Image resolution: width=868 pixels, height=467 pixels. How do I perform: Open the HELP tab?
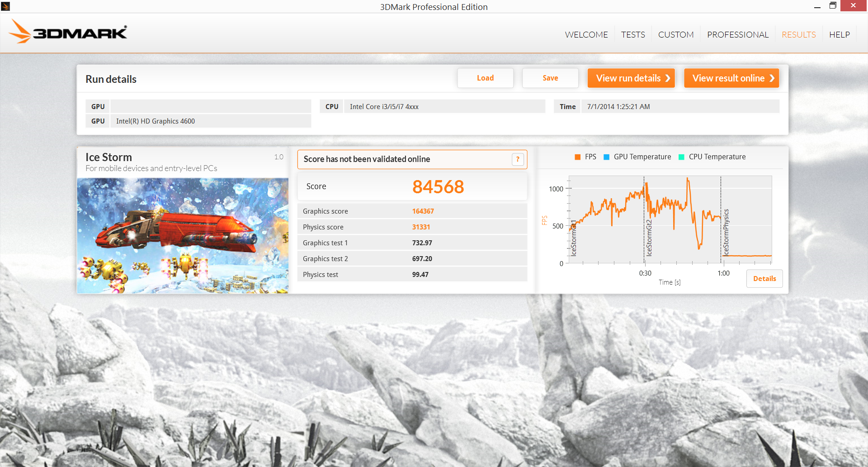[x=840, y=35]
